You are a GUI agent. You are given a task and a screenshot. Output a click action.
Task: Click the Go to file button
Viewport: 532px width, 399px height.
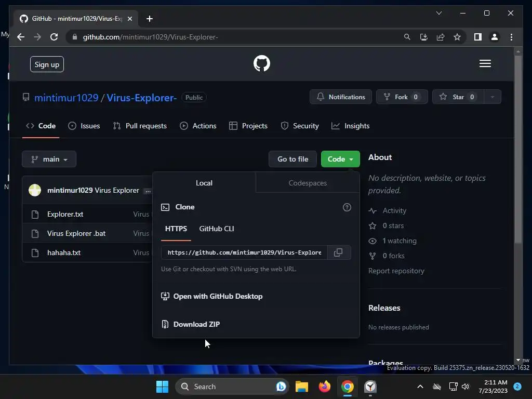click(x=293, y=159)
